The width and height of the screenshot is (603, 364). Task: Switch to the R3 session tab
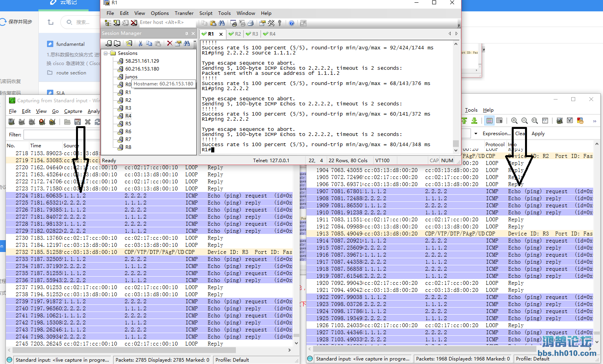pyautogui.click(x=252, y=34)
